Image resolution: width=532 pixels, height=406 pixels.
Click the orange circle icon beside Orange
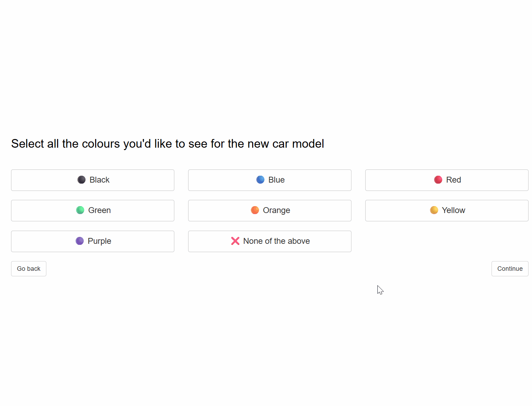point(255,210)
